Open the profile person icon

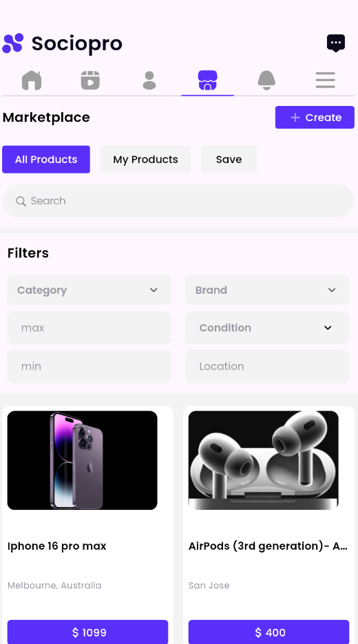149,80
